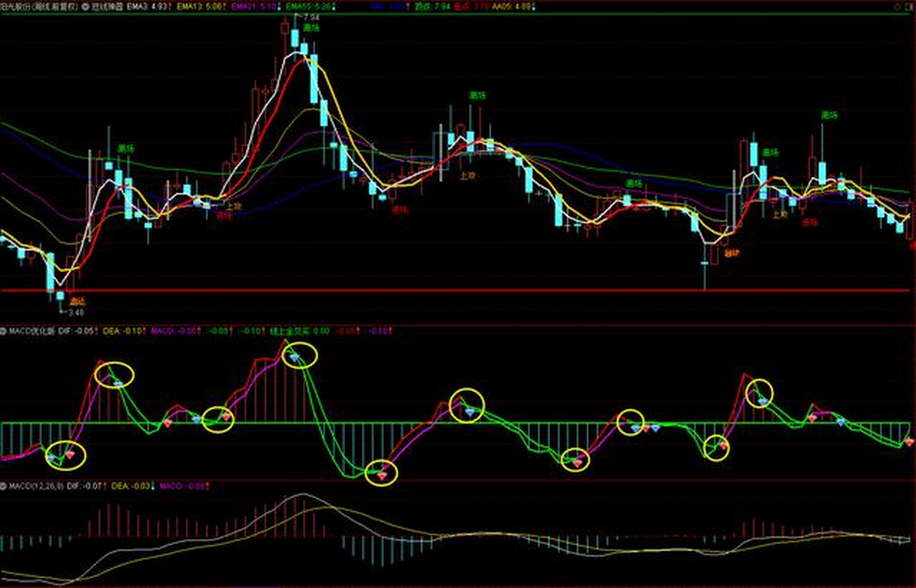This screenshot has height=588, width=916.
Task: Click the MACD(12,26,9) panel icon
Action: pos(4,485)
